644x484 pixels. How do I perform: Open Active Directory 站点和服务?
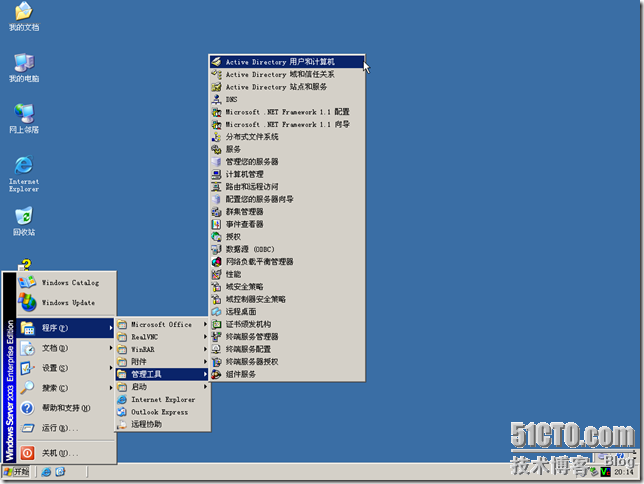pos(287,87)
